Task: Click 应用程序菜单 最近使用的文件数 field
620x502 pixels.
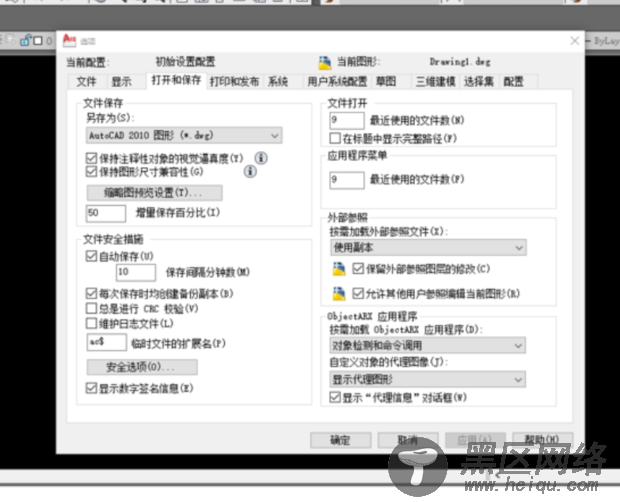Action: pyautogui.click(x=347, y=180)
